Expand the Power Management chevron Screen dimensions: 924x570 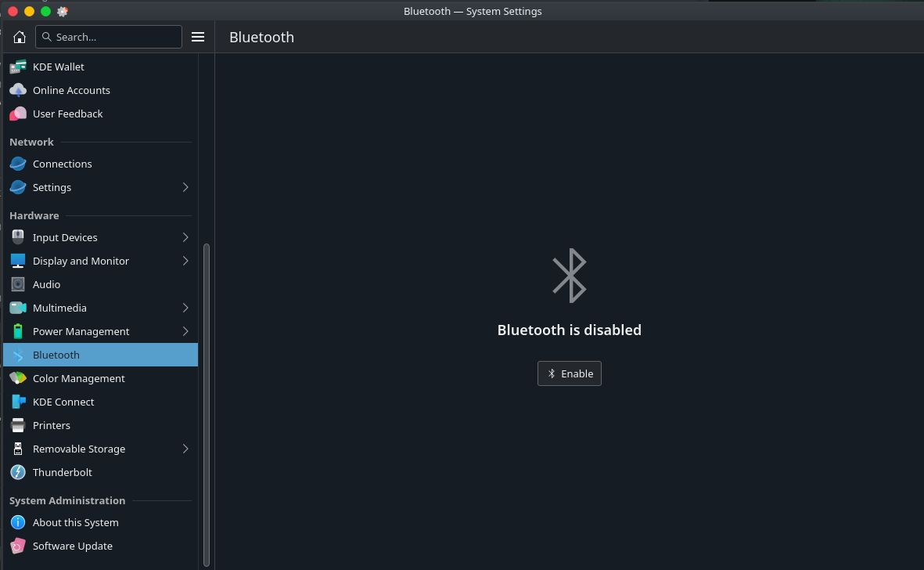pos(185,332)
